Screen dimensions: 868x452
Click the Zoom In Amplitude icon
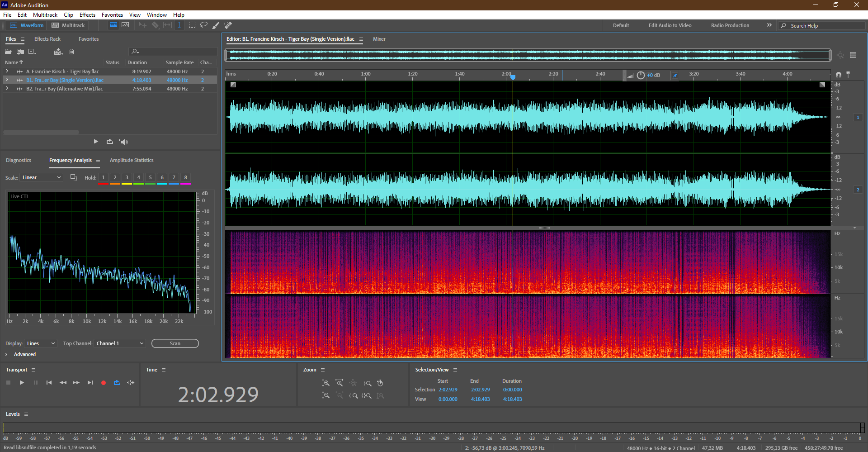(x=325, y=383)
